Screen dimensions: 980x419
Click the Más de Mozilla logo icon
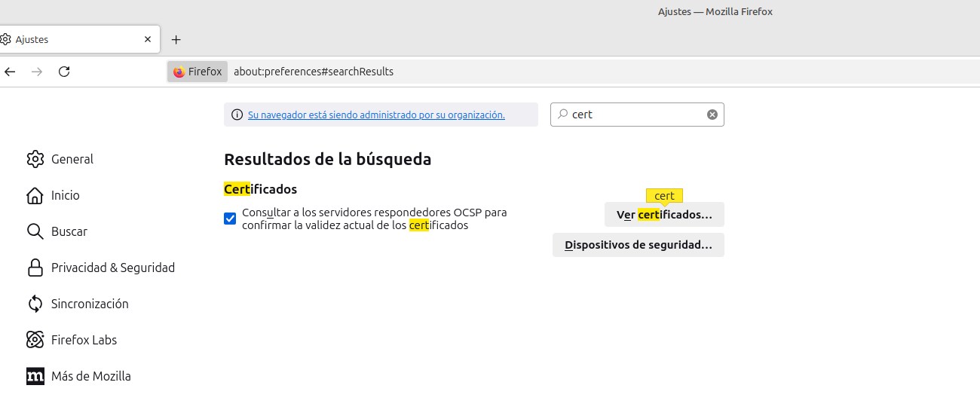(35, 376)
